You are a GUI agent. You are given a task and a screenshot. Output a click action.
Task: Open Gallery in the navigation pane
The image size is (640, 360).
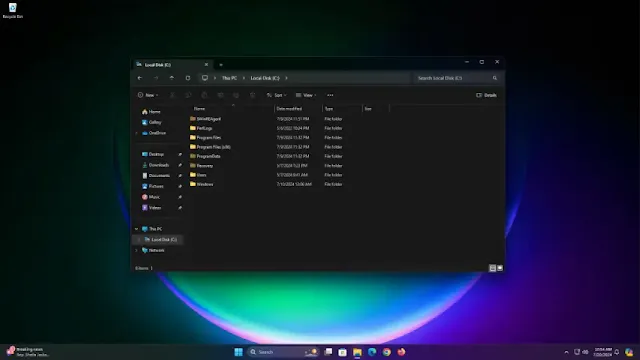151,122
